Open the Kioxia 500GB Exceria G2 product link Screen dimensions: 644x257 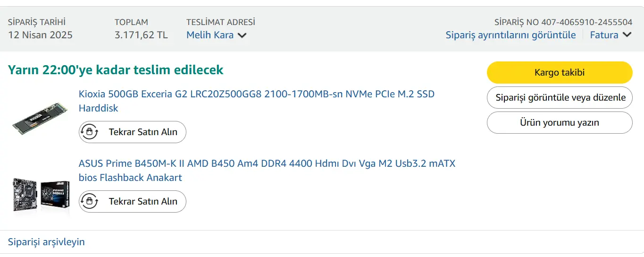(257, 101)
